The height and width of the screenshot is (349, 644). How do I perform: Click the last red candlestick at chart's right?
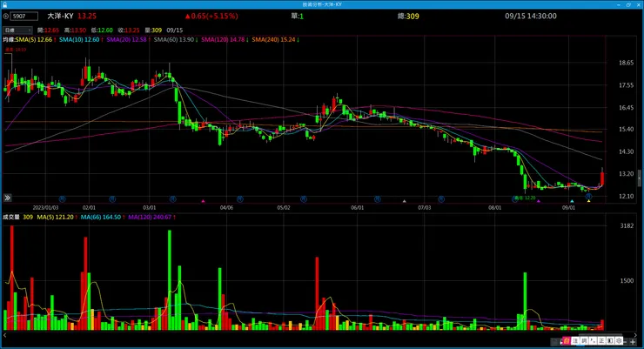[602, 178]
